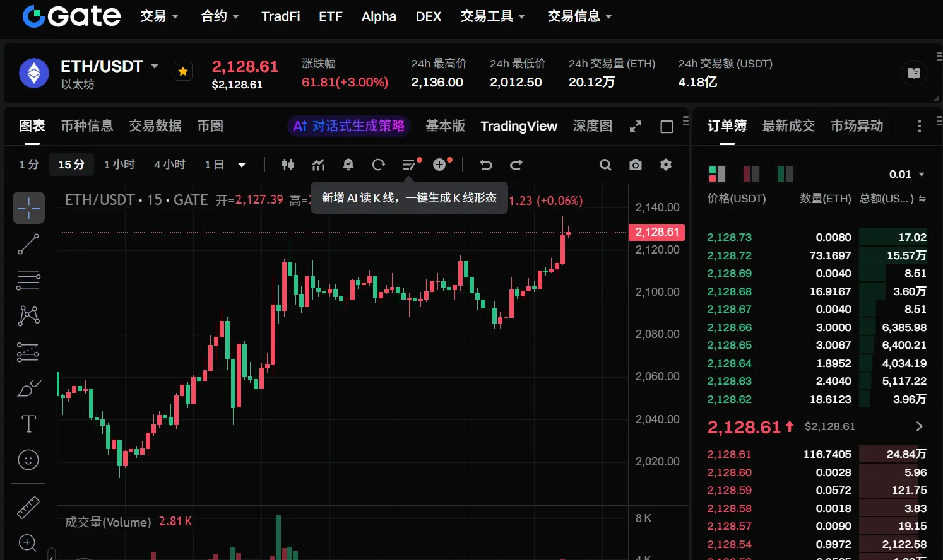
Task: Open the ETH/USDT pair selector
Action: pyautogui.click(x=109, y=66)
